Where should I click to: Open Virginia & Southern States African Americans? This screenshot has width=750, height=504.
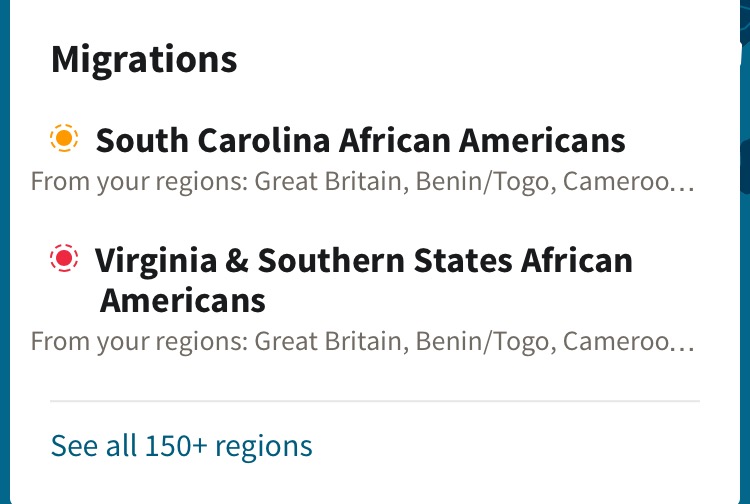[364, 280]
